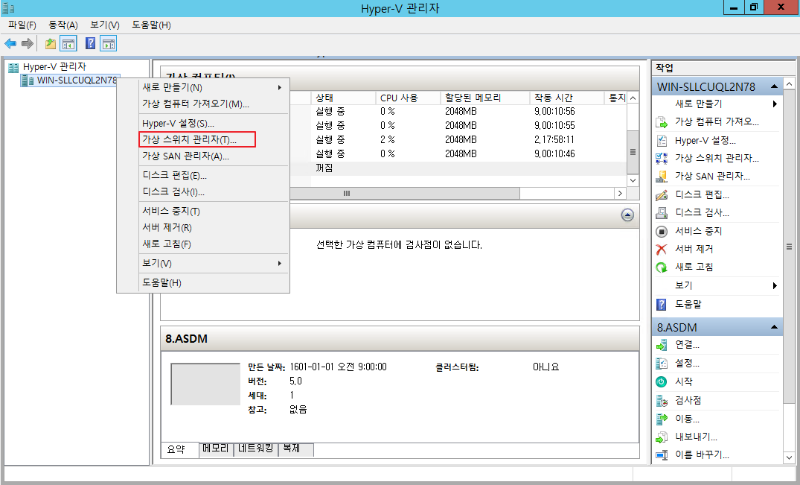Click the VM list scrollbar down arrow
Viewport: 800px width, 485px height.
point(633,181)
